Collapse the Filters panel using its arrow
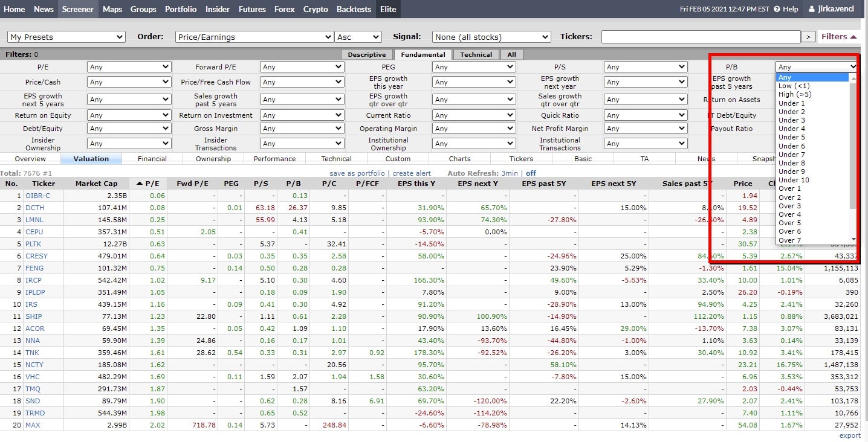The image size is (868, 442). (853, 37)
